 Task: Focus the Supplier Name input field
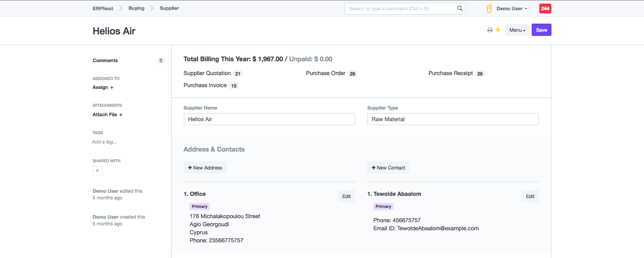tap(269, 119)
